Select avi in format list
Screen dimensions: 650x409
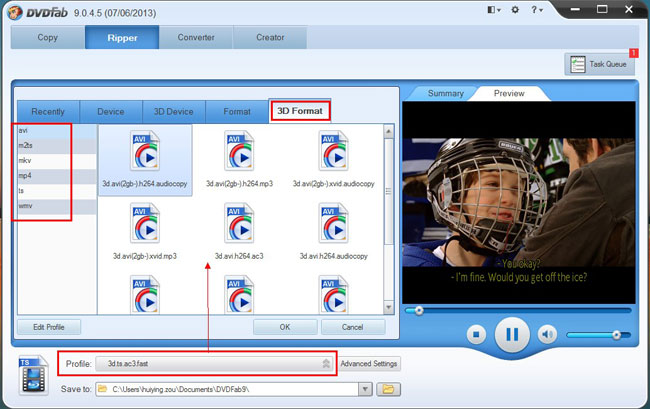pos(57,131)
